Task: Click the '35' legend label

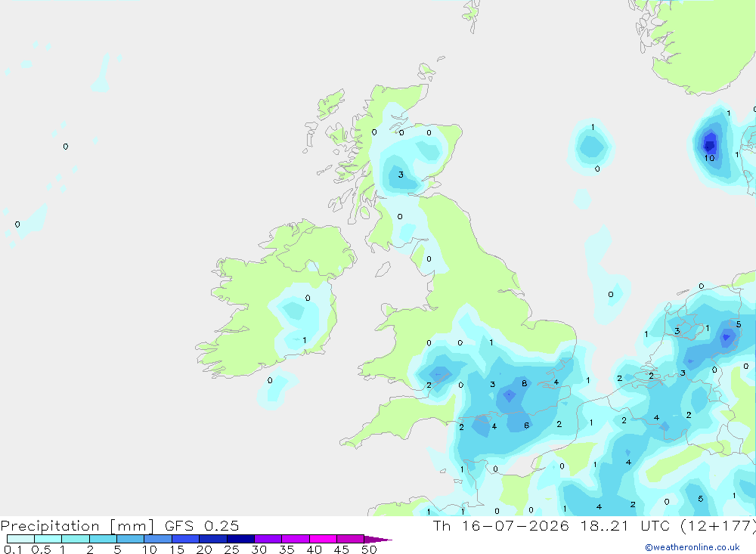Action: 287,549
